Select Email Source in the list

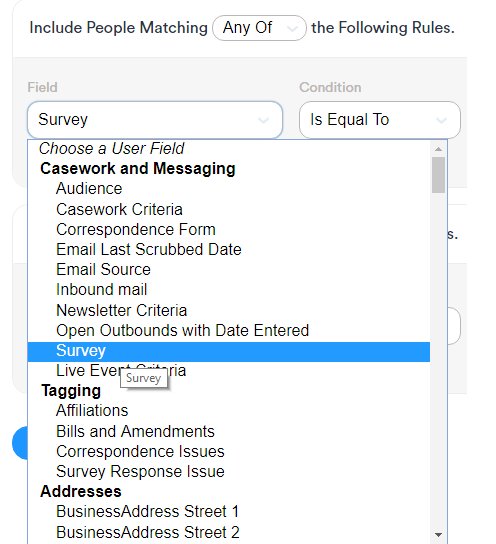point(229,270)
